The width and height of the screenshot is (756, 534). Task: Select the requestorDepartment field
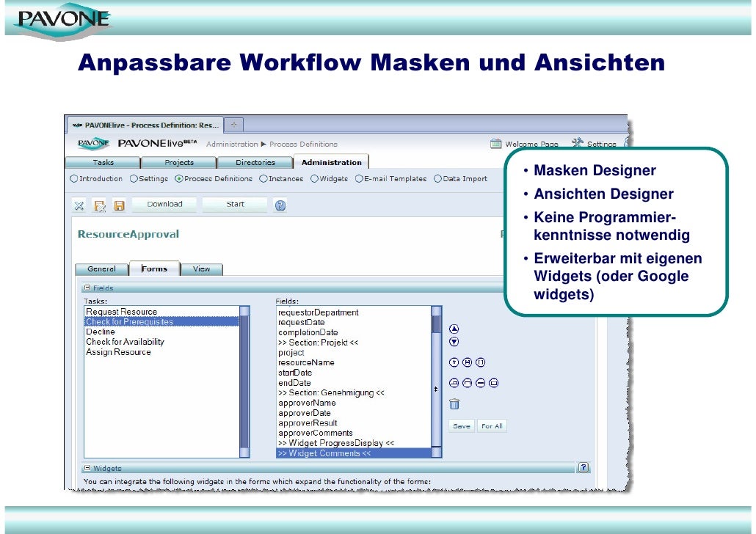click(x=354, y=312)
